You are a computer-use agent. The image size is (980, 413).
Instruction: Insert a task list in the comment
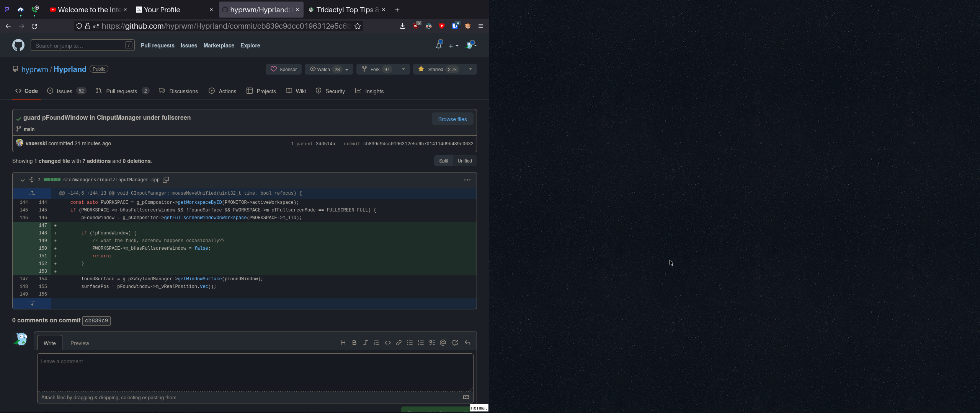pyautogui.click(x=432, y=343)
